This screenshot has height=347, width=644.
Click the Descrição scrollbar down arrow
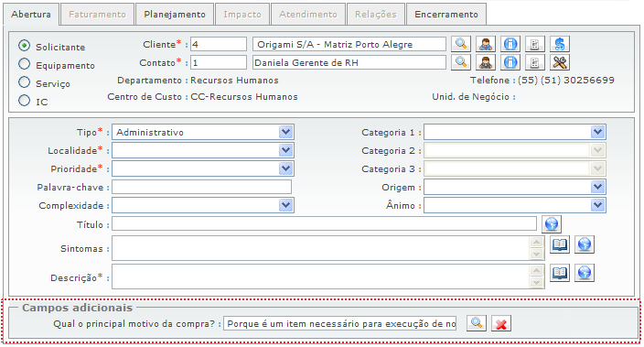coord(536,282)
